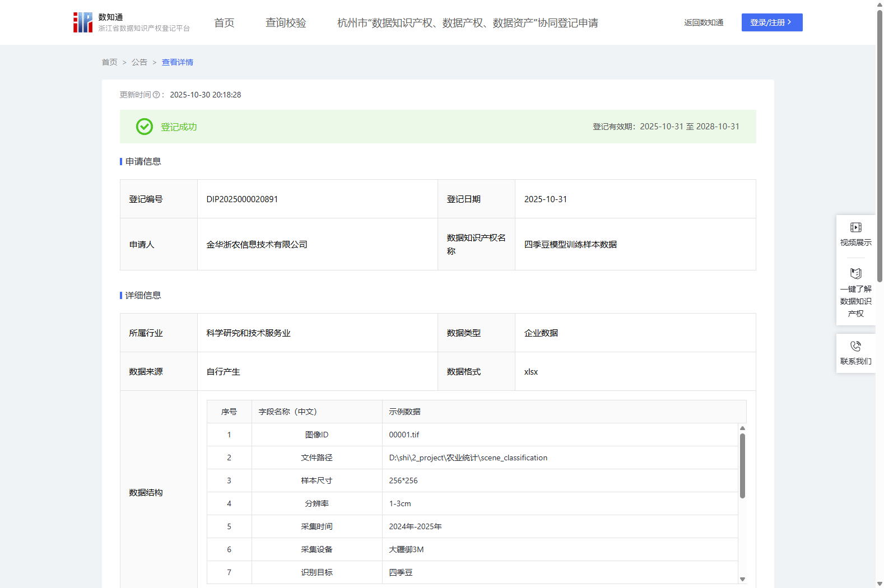Select example value 2024年-2025年

[415, 526]
